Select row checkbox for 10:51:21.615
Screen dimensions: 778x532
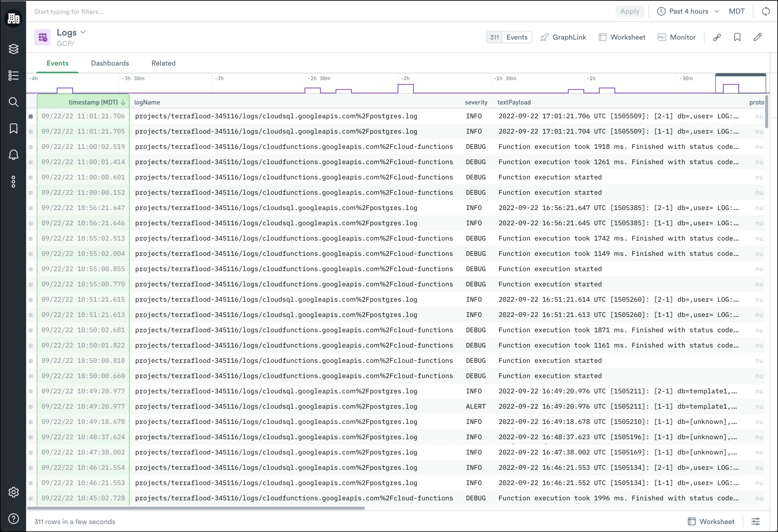coord(31,300)
